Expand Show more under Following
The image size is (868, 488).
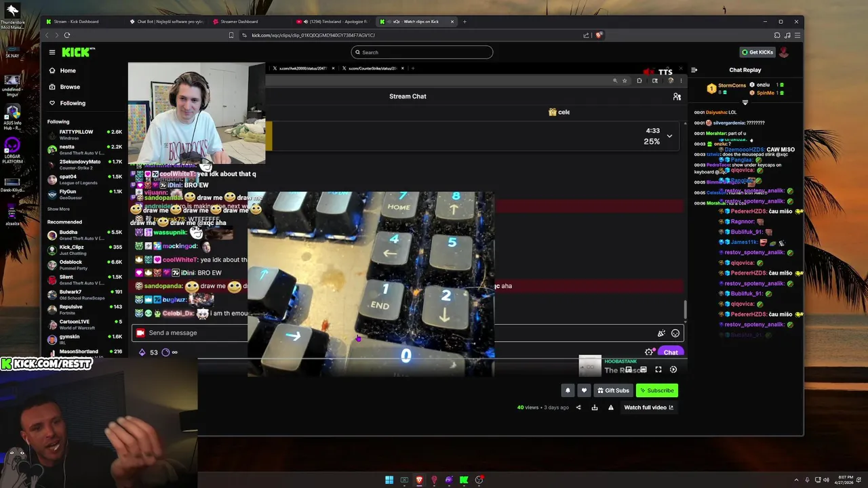[58, 209]
